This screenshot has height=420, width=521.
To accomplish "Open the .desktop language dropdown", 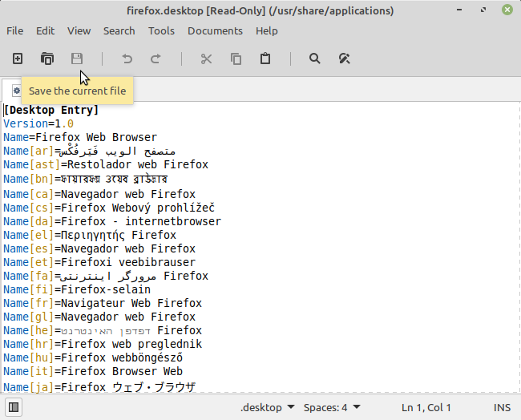I will tap(268, 407).
